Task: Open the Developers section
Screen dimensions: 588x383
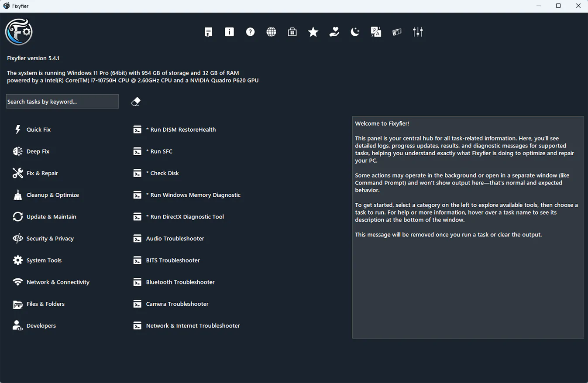Action: pos(41,325)
